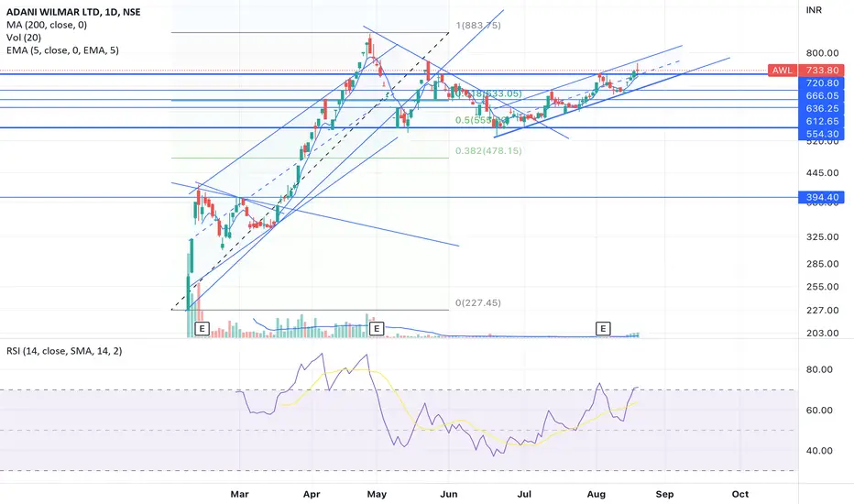The height and width of the screenshot is (504, 854).
Task: Select the Vol (20) indicator legend
Action: [x=24, y=38]
